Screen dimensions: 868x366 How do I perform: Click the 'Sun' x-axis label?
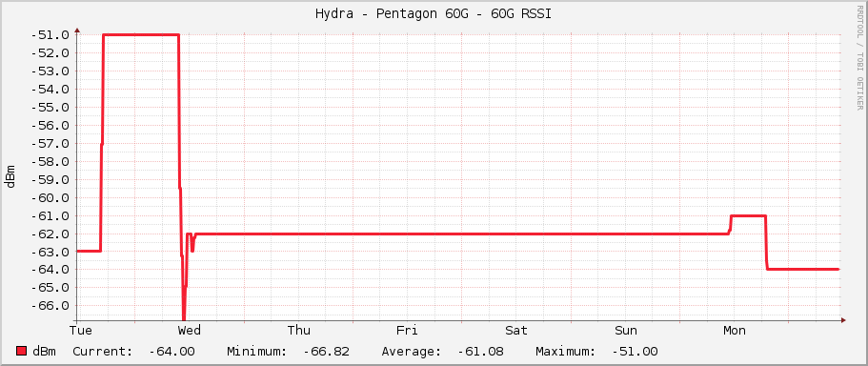coord(626,331)
